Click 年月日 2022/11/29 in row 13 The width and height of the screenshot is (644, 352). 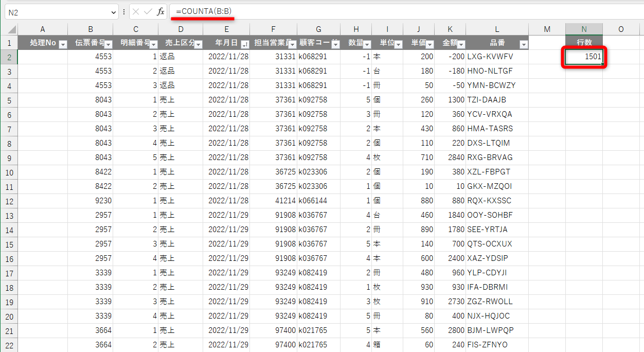pyautogui.click(x=226, y=215)
